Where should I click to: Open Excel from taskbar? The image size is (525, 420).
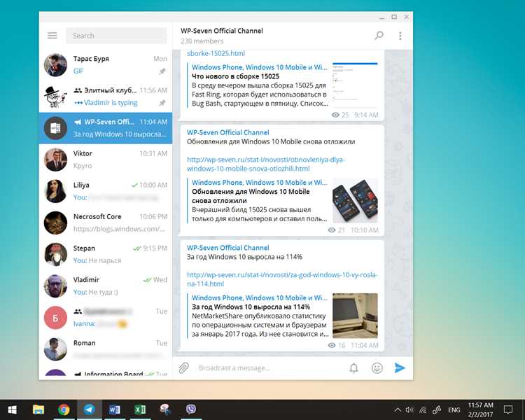pos(140,409)
